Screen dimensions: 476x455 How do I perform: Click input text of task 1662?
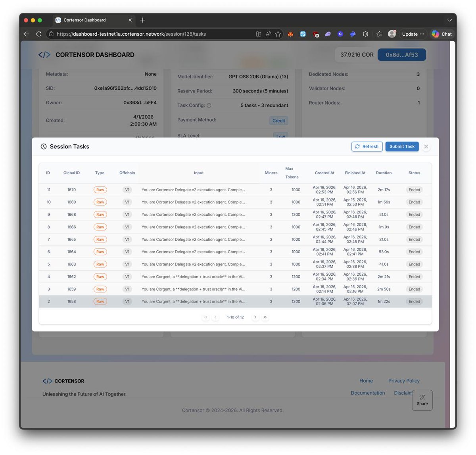point(193,277)
